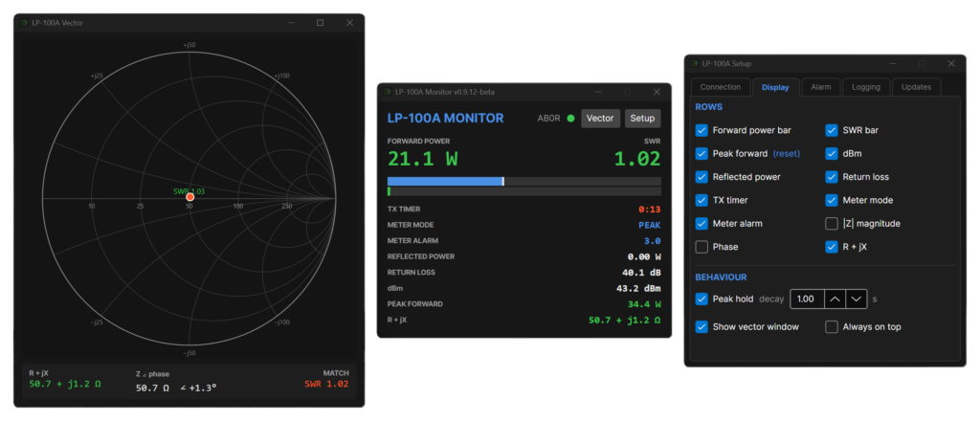Close the LP-100A Setup window
980x421 pixels.
pos(950,64)
